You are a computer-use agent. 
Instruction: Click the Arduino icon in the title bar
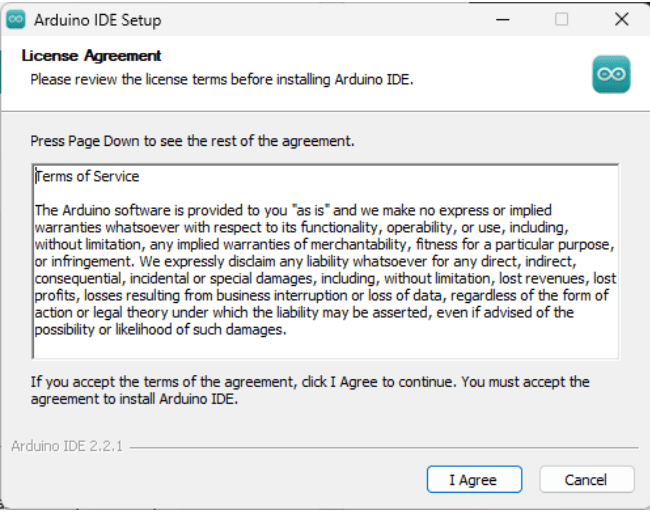(x=16, y=19)
